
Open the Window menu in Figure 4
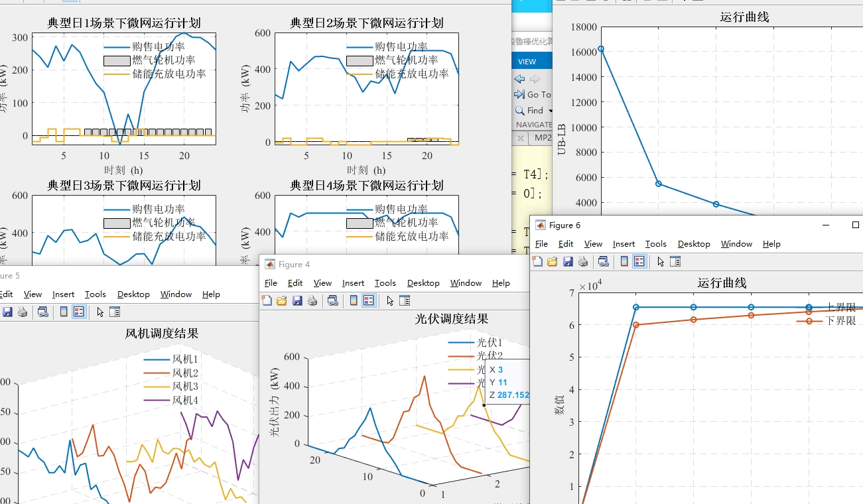[466, 283]
